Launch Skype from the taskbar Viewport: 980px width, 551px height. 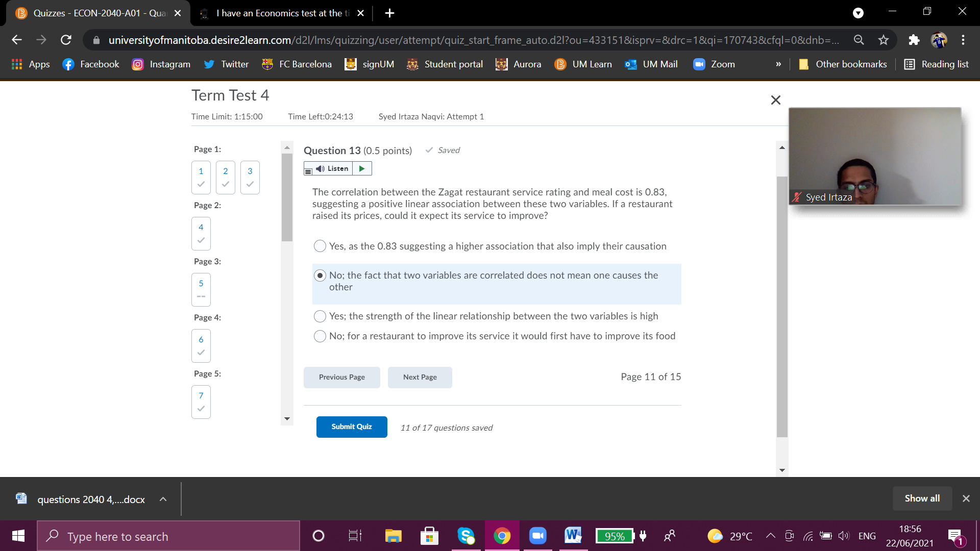tap(466, 536)
